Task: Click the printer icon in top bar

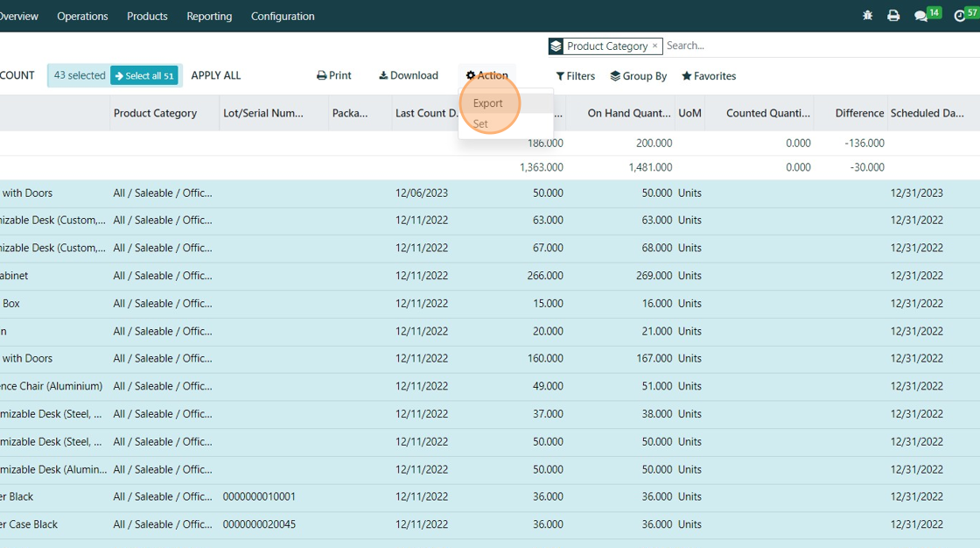Action: coord(893,16)
